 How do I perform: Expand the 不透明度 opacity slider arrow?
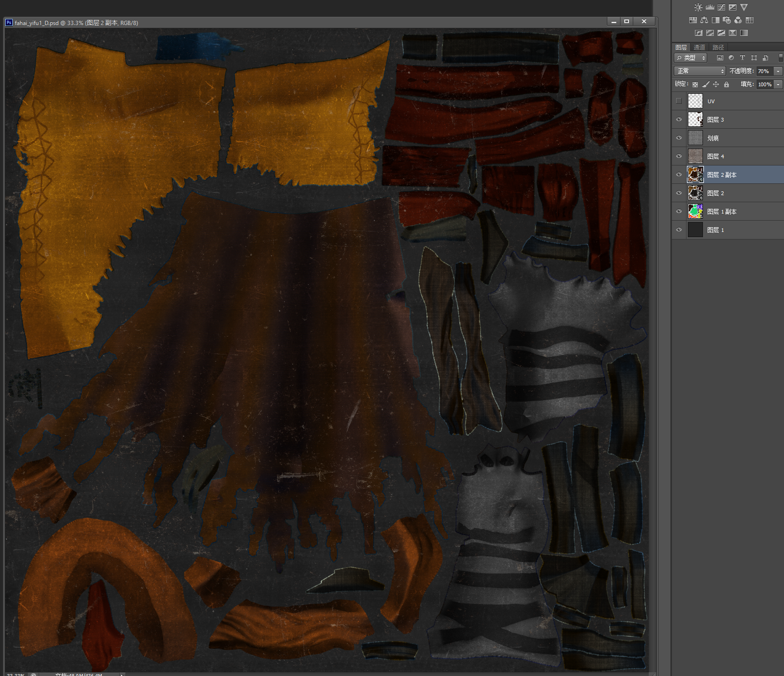[x=778, y=71]
